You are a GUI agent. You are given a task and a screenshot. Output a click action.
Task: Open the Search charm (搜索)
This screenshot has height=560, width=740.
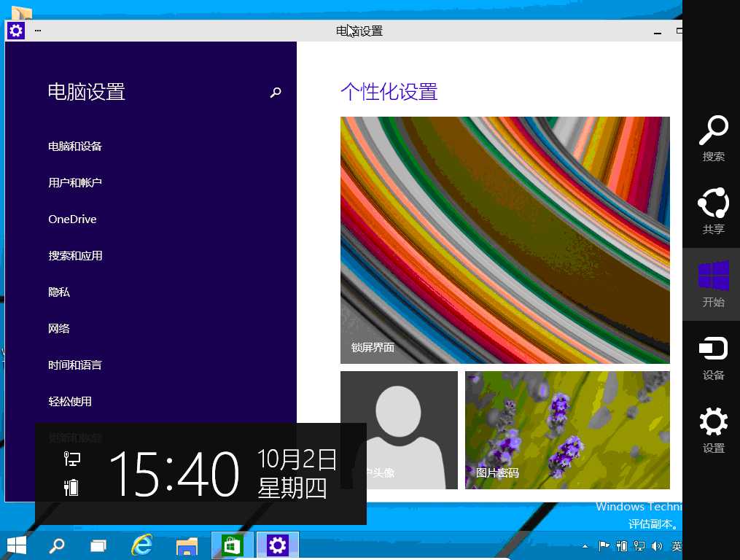tap(713, 139)
